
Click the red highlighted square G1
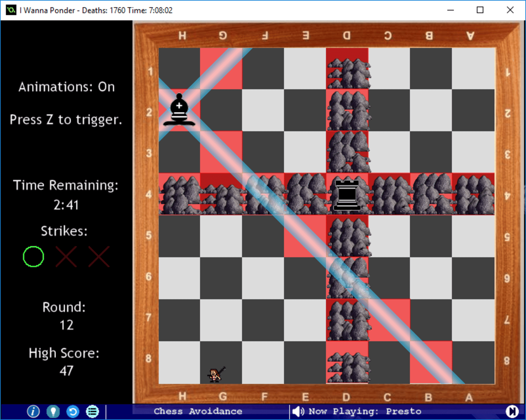(221, 68)
